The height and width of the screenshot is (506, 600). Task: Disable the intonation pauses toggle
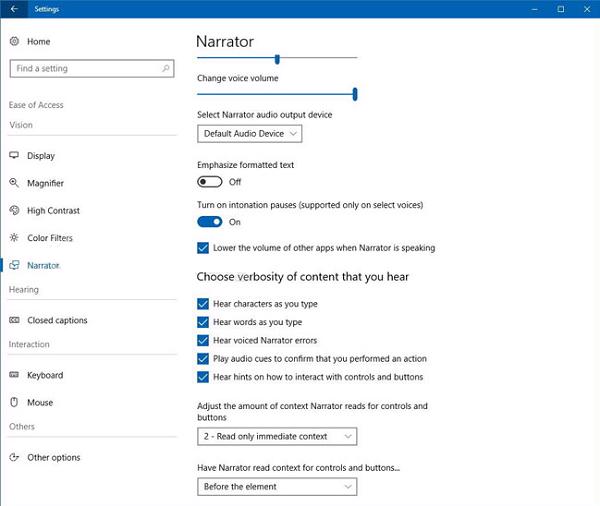coord(210,222)
